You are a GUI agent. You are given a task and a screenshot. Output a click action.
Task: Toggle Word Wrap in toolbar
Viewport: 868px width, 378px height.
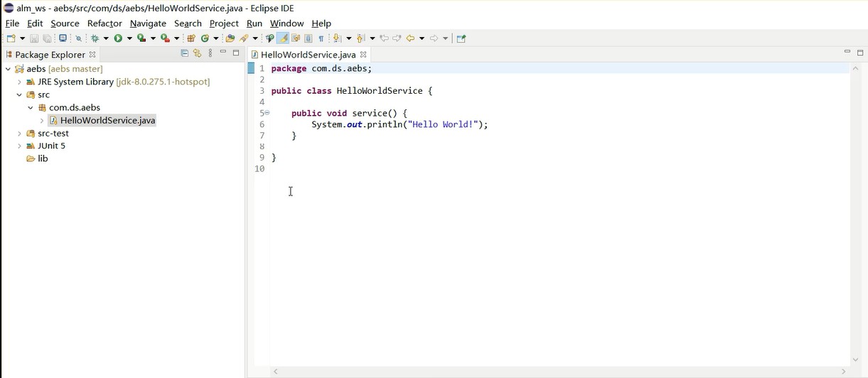click(296, 38)
